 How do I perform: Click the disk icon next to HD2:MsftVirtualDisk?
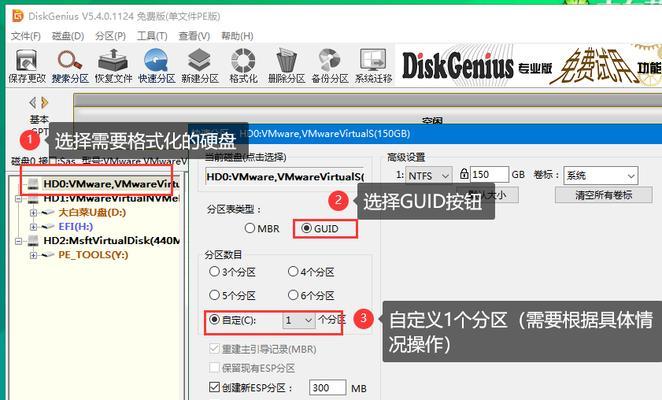[x=33, y=241]
